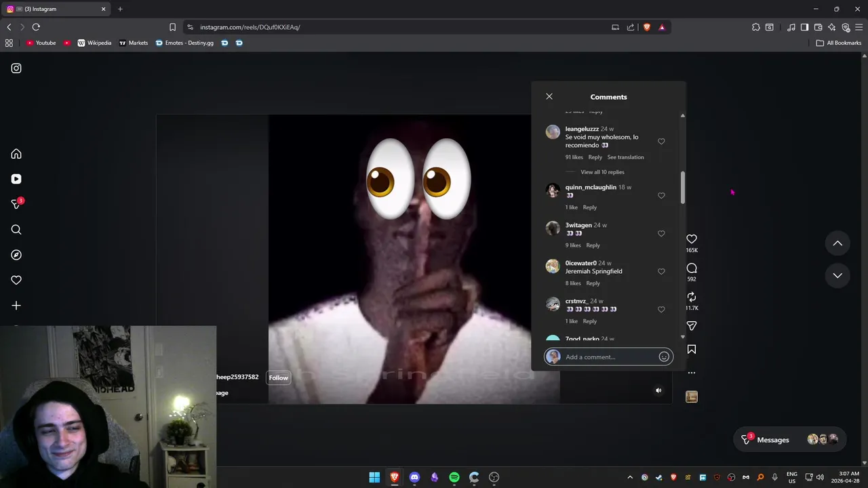The width and height of the screenshot is (868, 488).
Task: Select the Instagram browser tab
Action: point(56,9)
